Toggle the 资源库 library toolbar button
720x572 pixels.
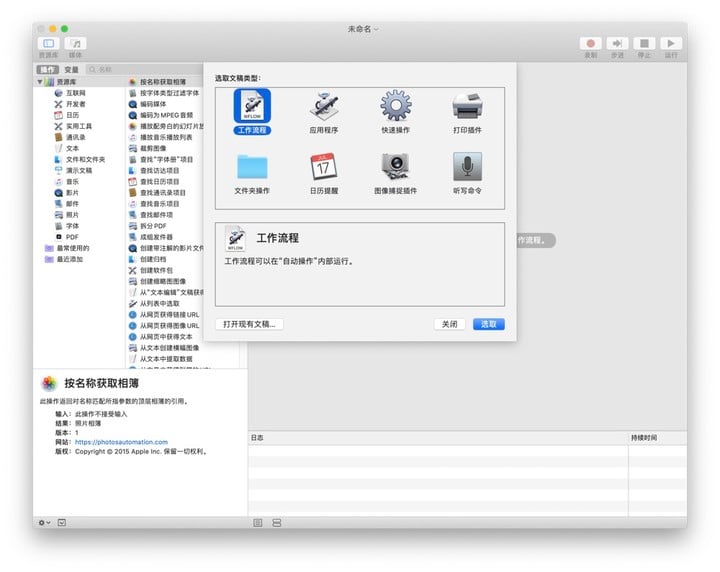click(48, 44)
